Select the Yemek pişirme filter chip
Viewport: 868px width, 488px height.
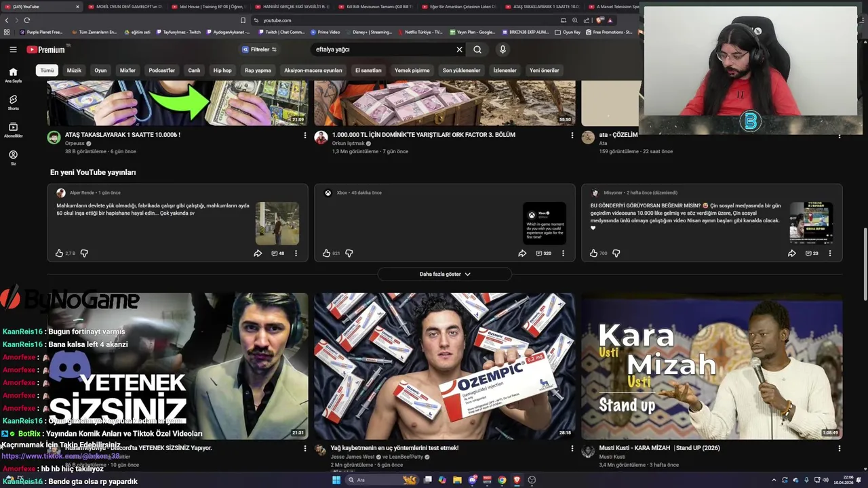(412, 70)
